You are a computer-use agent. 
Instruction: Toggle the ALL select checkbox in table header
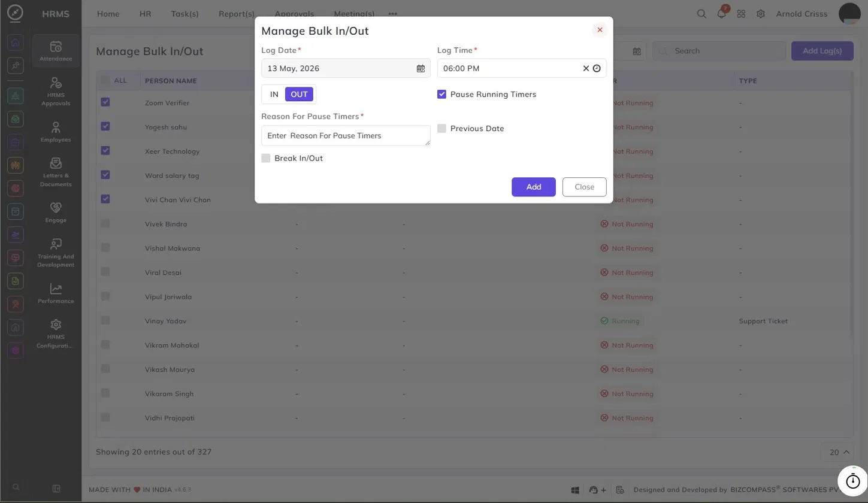[x=105, y=80]
